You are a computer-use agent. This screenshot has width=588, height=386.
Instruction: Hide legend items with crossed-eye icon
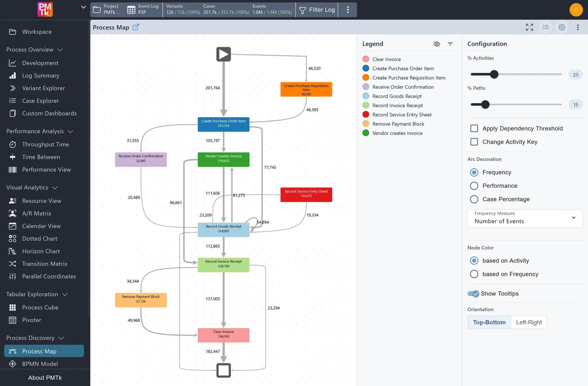437,44
